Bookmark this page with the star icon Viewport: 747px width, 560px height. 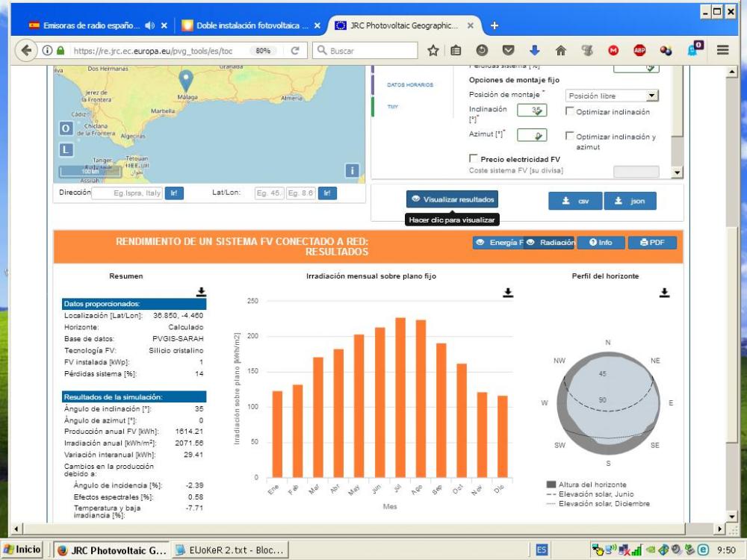coord(433,51)
